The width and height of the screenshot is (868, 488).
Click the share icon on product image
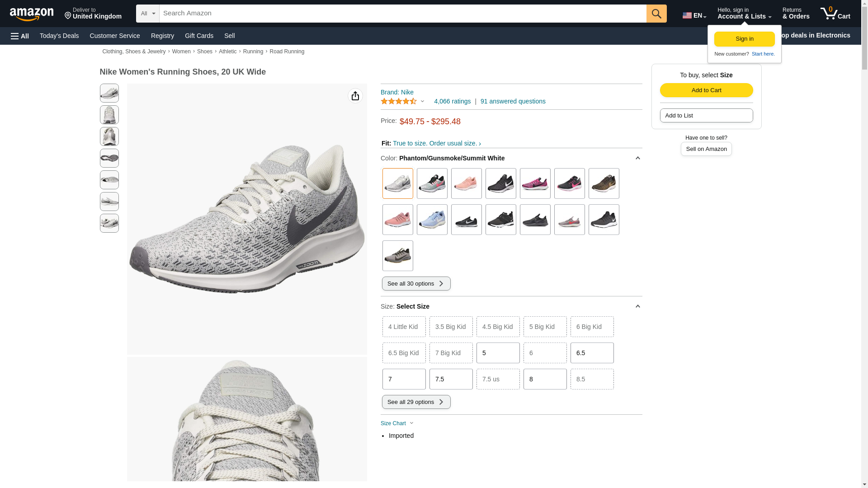[x=355, y=96]
